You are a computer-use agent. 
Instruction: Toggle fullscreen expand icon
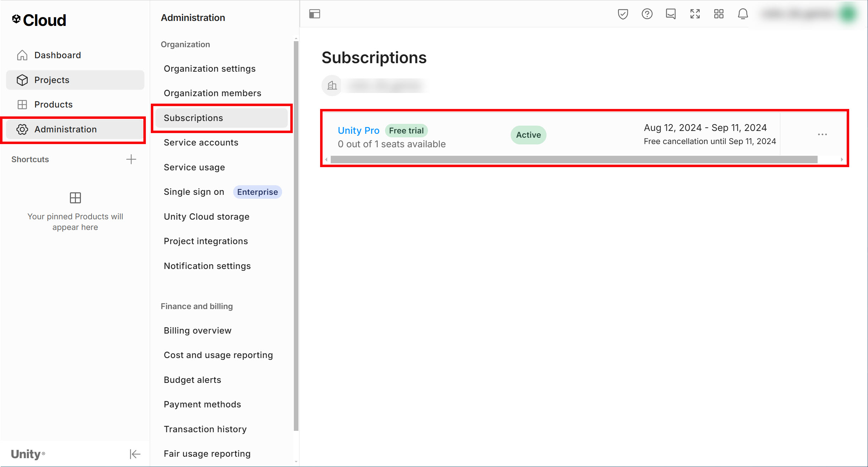coord(695,14)
